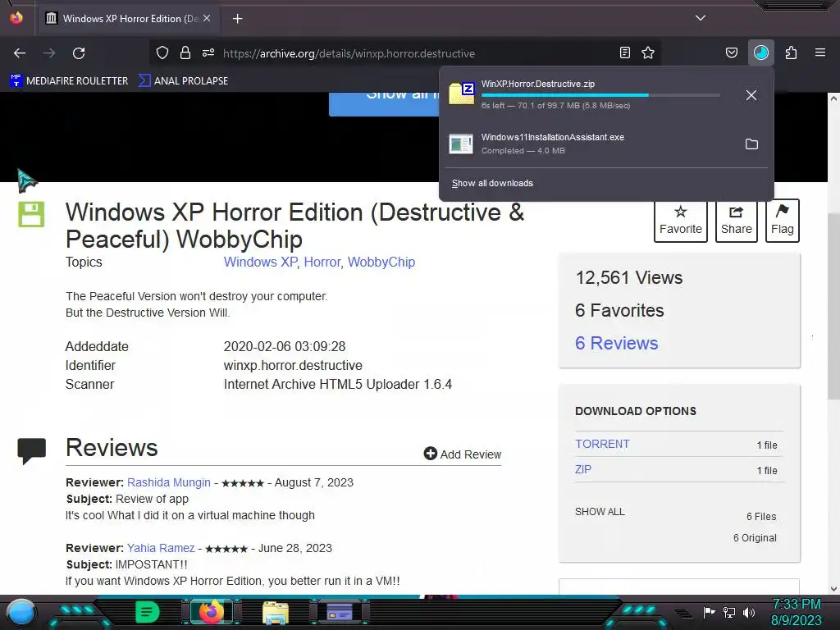
Task: Open the WinXP.Horror.Destructive.zip download entry
Action: pos(589,95)
